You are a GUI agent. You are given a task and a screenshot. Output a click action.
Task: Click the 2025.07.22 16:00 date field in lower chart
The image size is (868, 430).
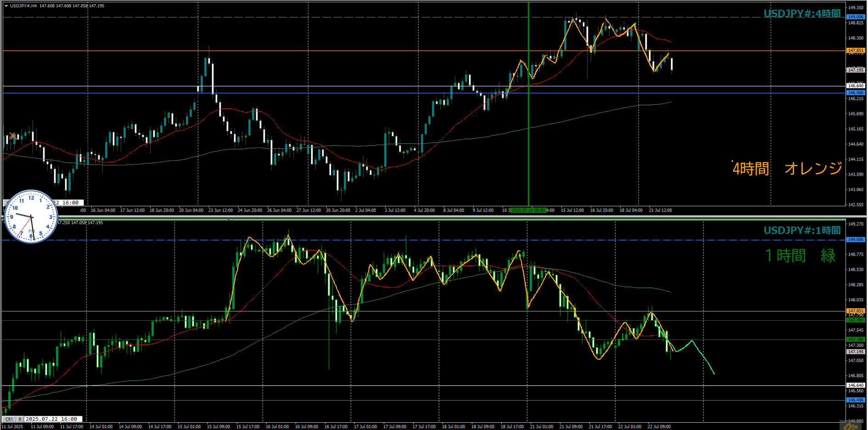[51, 419]
